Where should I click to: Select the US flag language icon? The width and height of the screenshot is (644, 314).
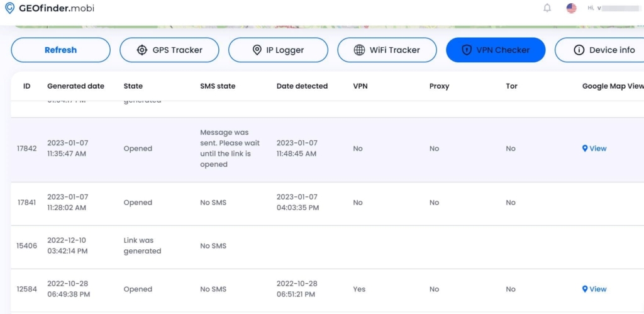(x=571, y=8)
